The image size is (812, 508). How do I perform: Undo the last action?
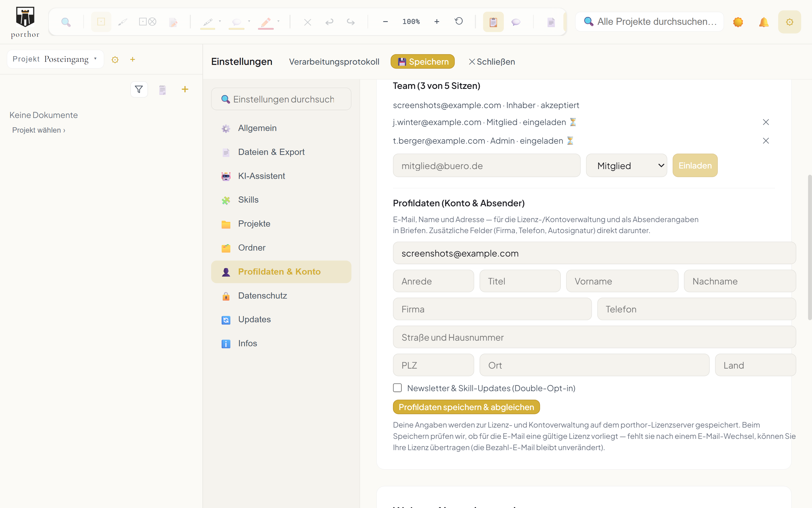[x=329, y=22]
